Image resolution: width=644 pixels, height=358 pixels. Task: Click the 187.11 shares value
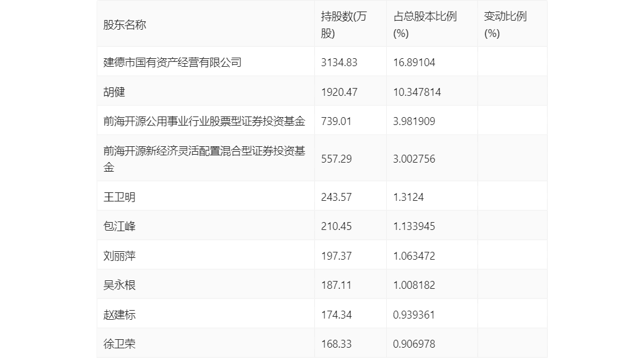tap(336, 285)
